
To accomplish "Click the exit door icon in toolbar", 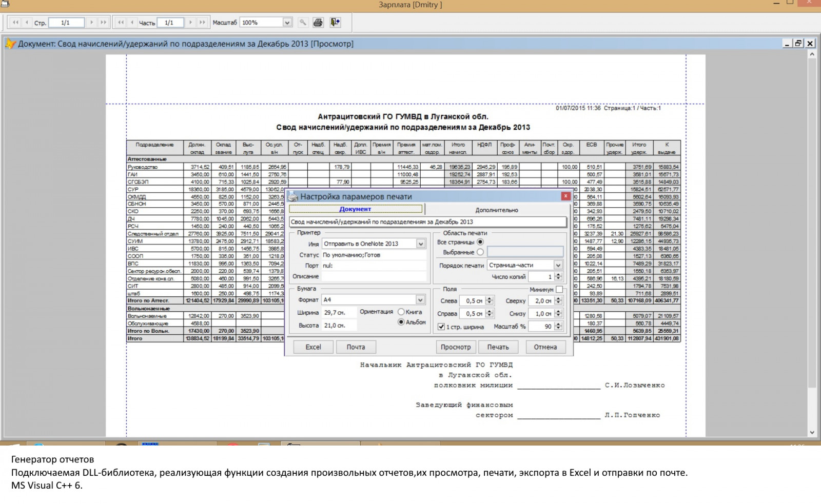I will coord(335,23).
